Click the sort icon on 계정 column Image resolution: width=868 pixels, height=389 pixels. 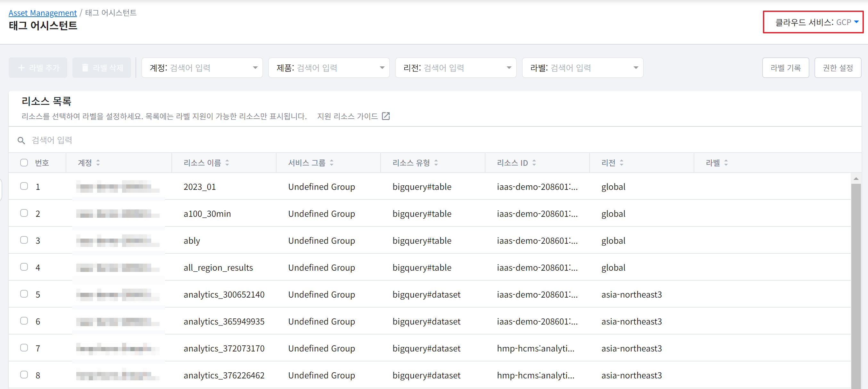[98, 163]
